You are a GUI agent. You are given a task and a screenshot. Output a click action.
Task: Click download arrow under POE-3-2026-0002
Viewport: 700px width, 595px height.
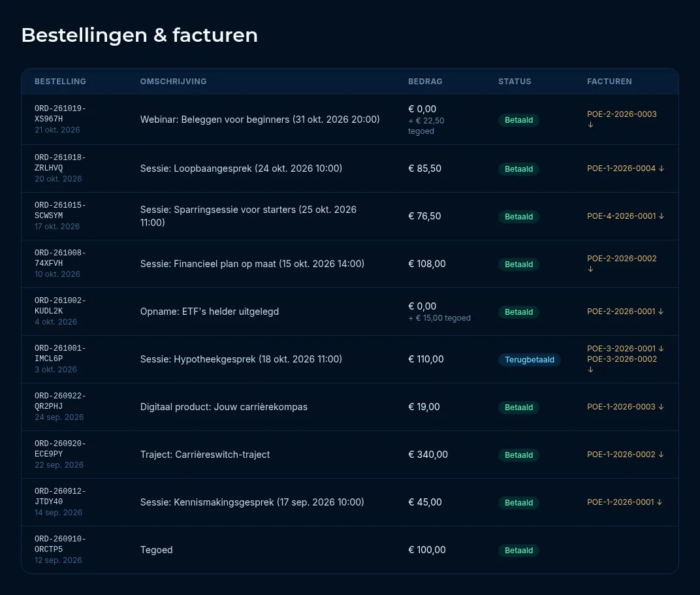590,370
